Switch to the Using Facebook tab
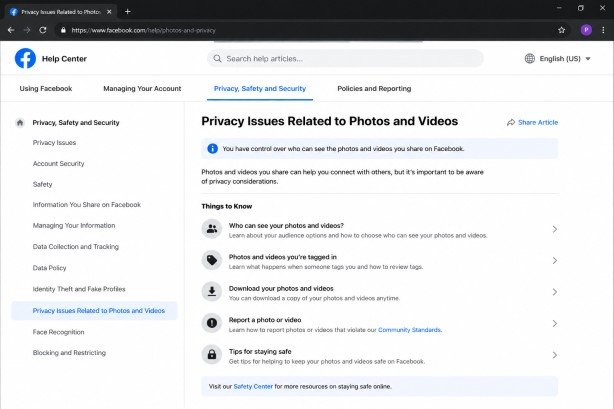Viewport: 614px width, 409px height. (x=46, y=89)
